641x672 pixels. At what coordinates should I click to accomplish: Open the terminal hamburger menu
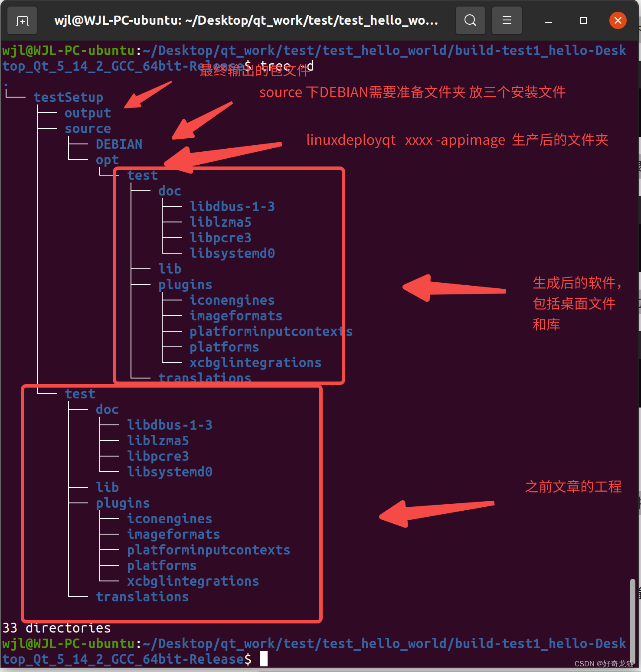(507, 20)
